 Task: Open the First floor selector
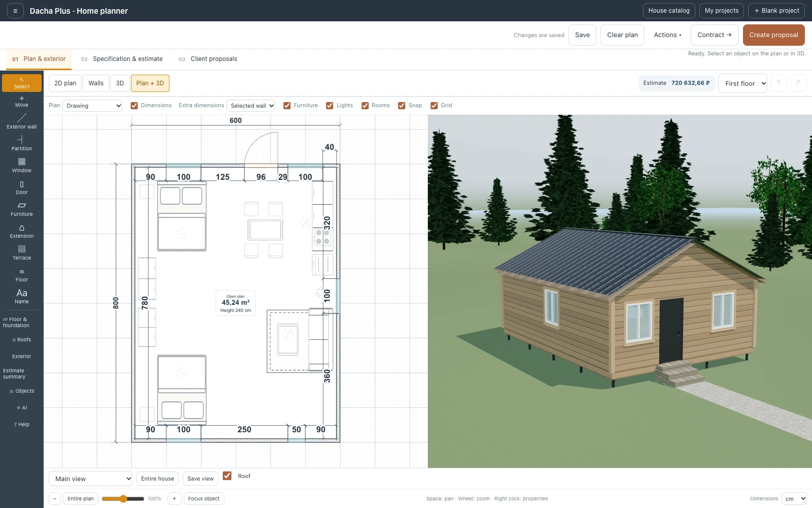pyautogui.click(x=742, y=83)
